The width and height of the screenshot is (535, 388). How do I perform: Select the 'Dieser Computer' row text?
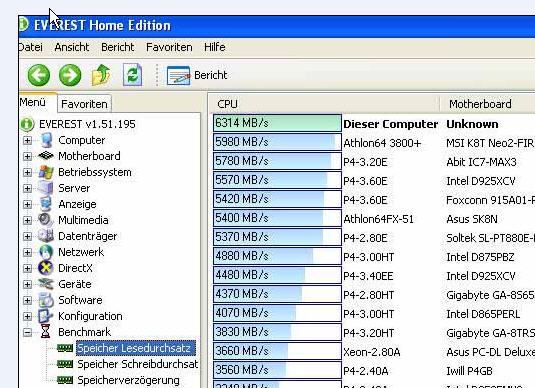coord(390,124)
